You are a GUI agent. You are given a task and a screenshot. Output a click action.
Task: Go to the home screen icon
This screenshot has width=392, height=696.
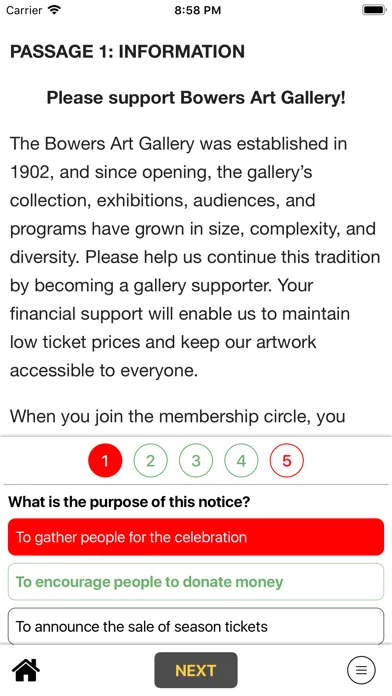(26, 670)
